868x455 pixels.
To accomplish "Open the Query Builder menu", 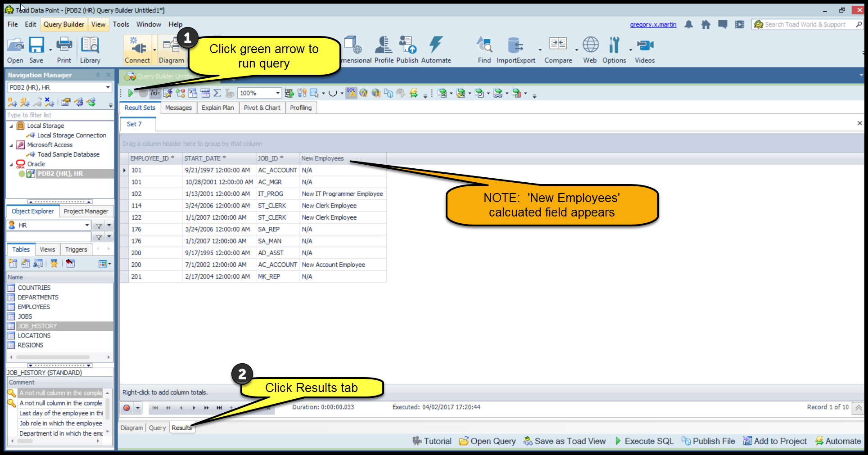I will 64,24.
